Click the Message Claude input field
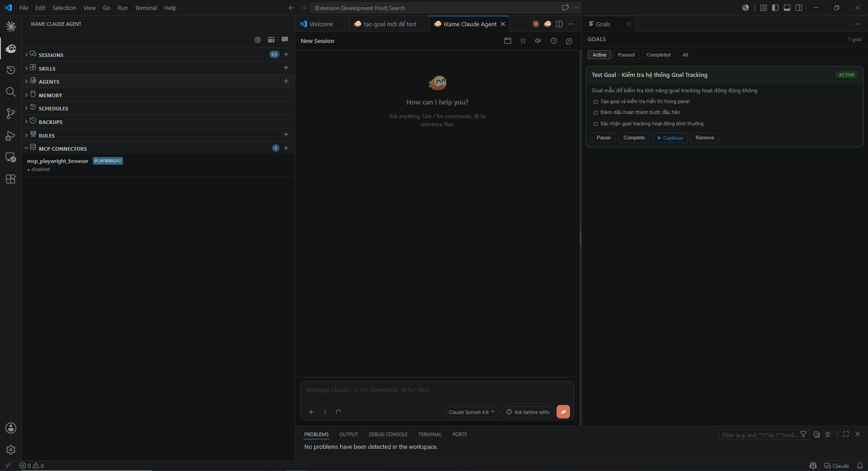 coord(437,390)
